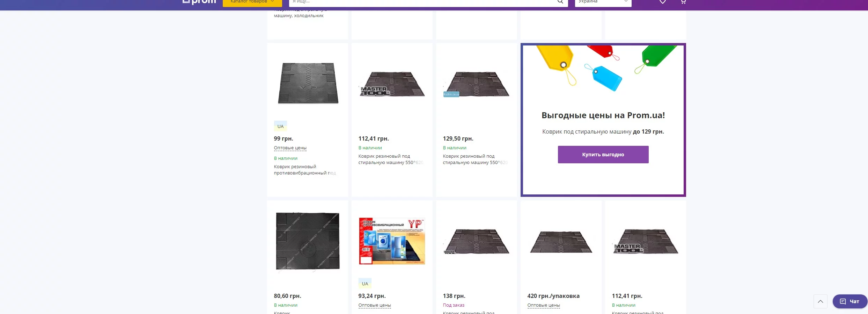Click the Prom logo
This screenshot has height=314, width=868.
199,2
